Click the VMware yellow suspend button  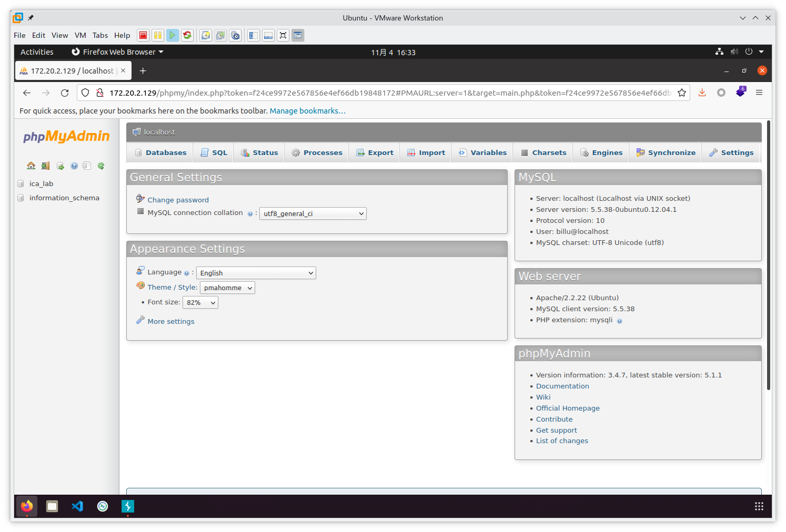coord(158,35)
